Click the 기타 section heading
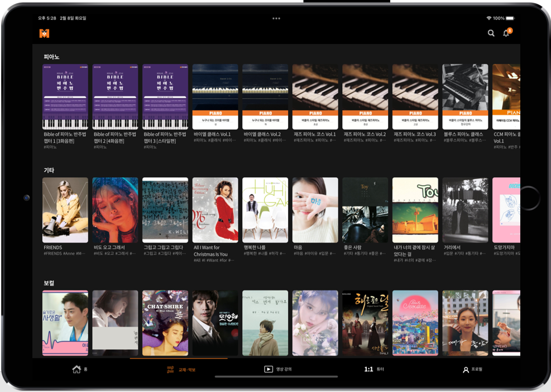Image resolution: width=551 pixels, height=392 pixels. 49,170
